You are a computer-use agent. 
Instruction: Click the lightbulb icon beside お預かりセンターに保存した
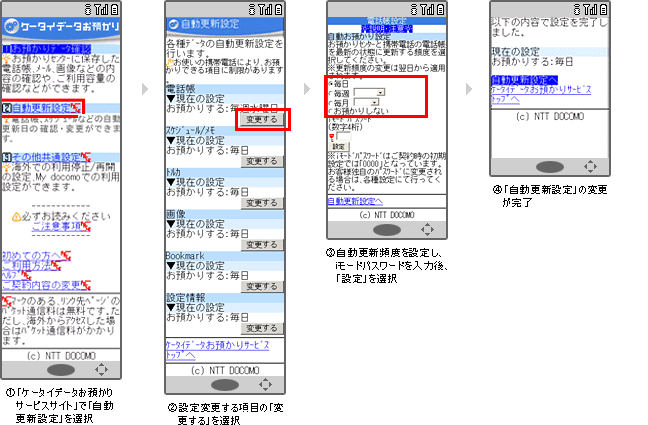point(7,59)
